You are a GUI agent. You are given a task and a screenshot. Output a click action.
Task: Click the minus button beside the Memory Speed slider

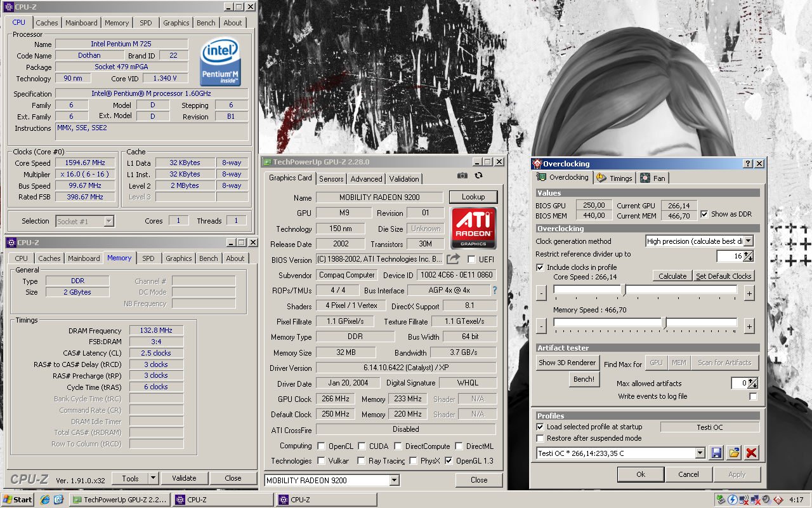coord(541,326)
